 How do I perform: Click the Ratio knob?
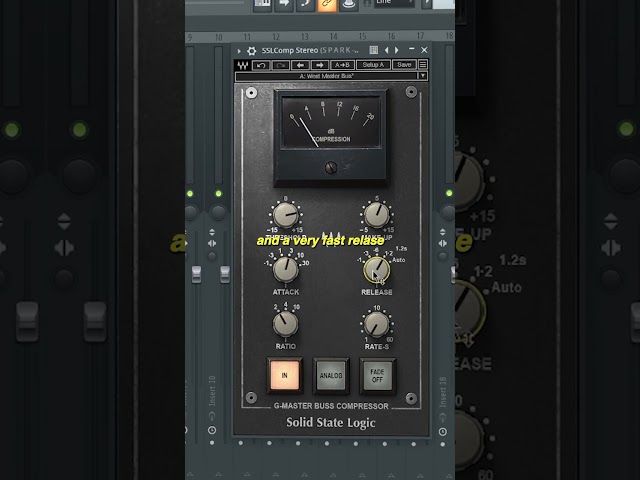pos(285,324)
